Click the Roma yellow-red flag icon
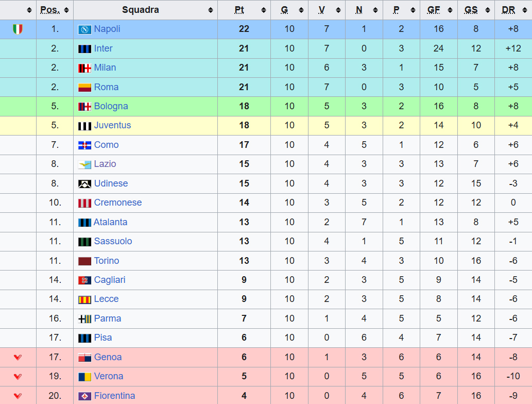Image resolution: width=532 pixels, height=404 pixels. pos(84,88)
